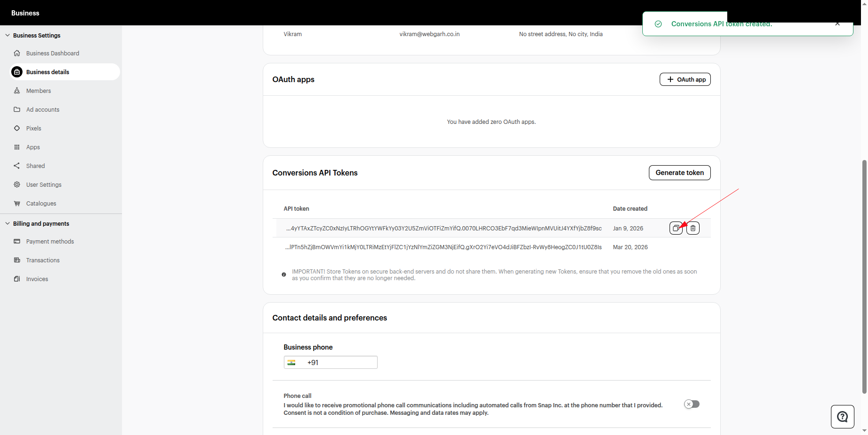Select the token ending in 1tU0Z8Is
Viewport: 868px width, 435px height.
[443, 247]
